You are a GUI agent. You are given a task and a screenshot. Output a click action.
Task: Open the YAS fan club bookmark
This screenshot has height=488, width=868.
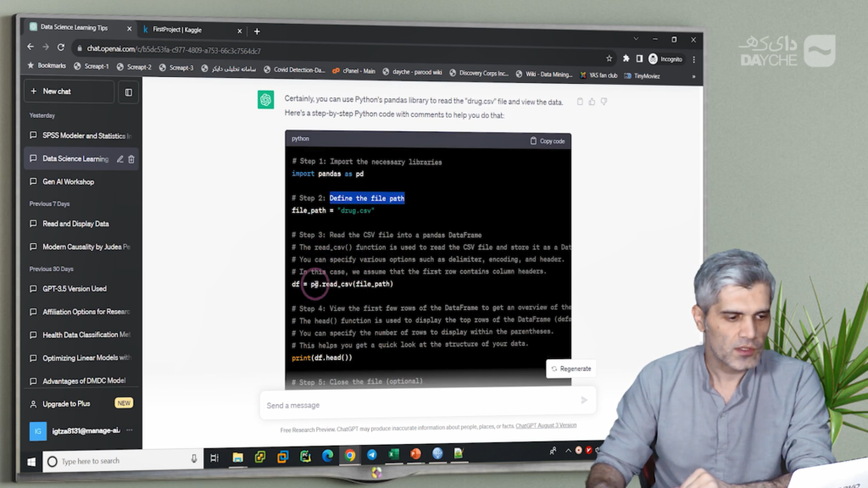[x=598, y=75]
